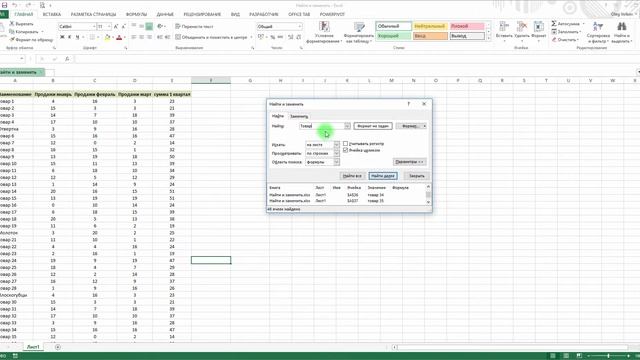This screenshot has width=640, height=360.
Task: Click the Найти все button
Action: tap(352, 176)
